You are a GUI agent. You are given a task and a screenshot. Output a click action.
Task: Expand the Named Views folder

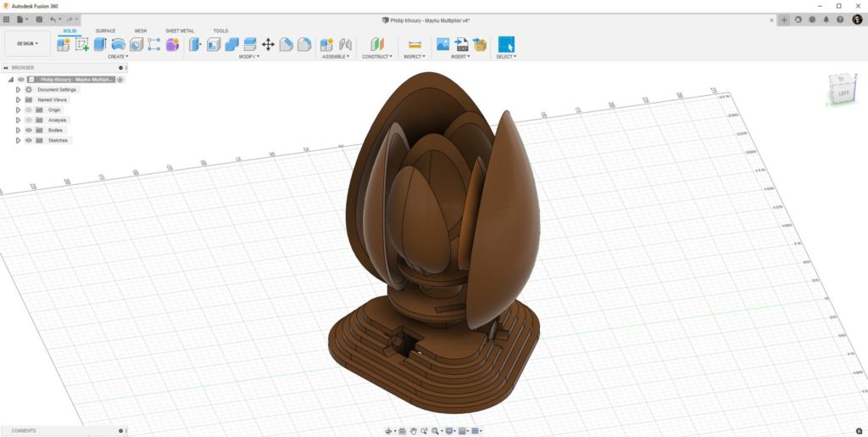[19, 99]
